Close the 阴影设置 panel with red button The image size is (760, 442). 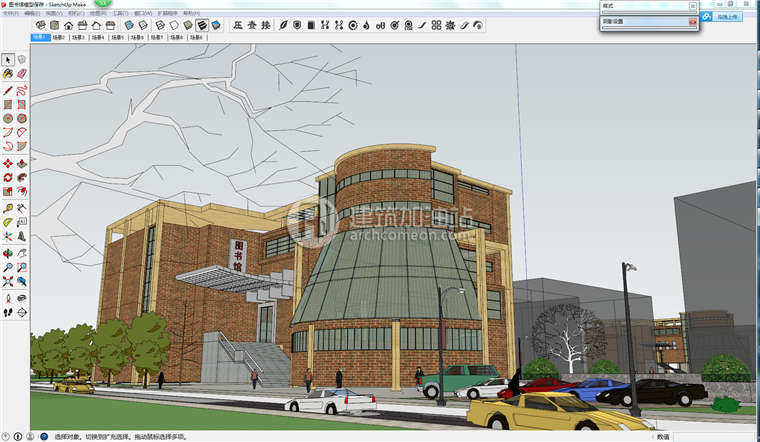[x=692, y=21]
